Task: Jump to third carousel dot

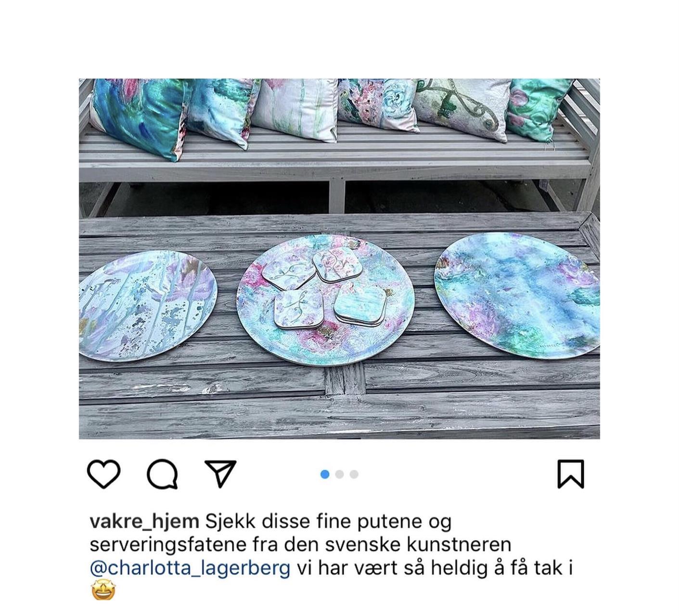Action: click(354, 475)
